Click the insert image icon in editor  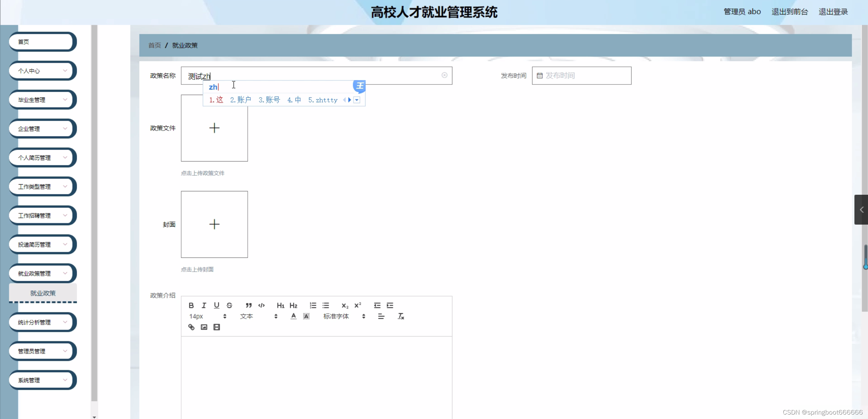(204, 327)
